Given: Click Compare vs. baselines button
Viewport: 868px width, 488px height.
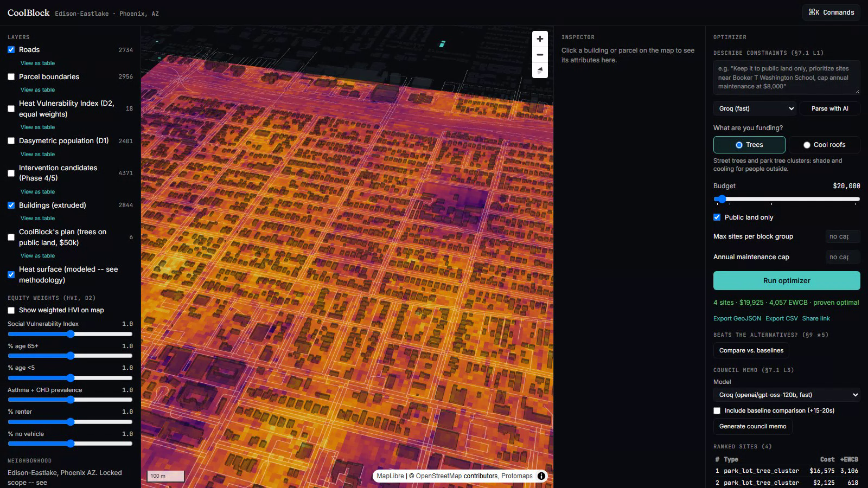Looking at the screenshot, I should [x=751, y=350].
